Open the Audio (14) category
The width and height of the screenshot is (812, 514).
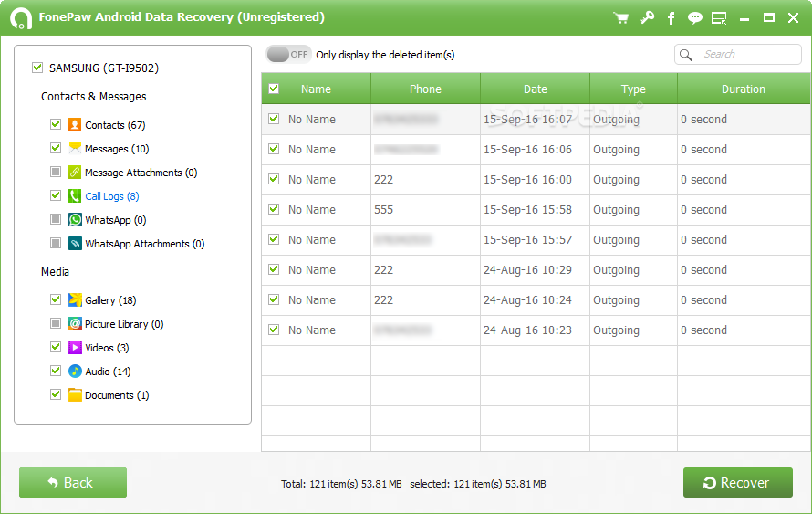click(108, 372)
